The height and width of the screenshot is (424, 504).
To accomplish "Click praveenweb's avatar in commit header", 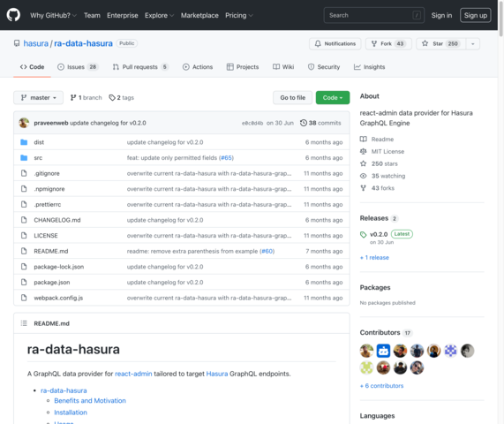I will 24,123.
